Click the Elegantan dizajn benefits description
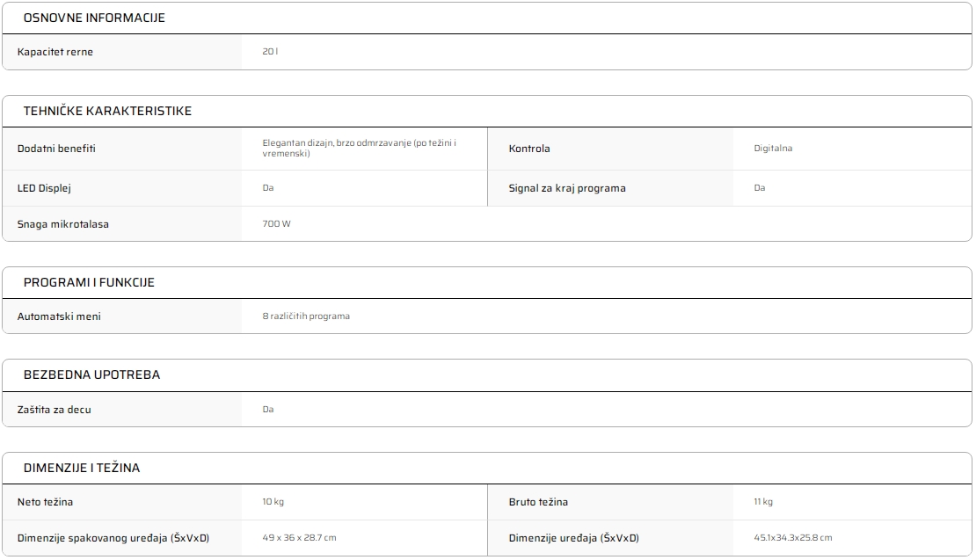The image size is (976, 560). point(359,149)
